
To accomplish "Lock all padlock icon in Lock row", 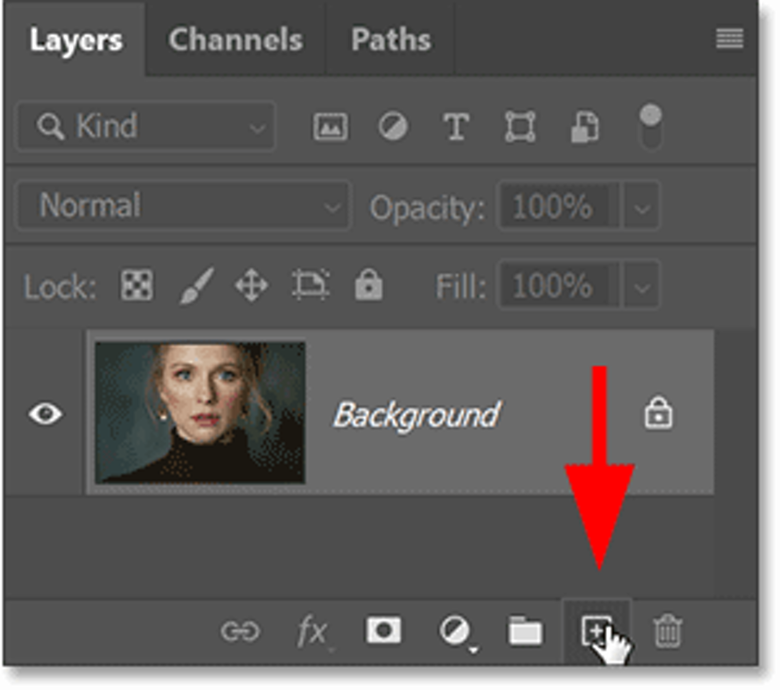I will 369,285.
